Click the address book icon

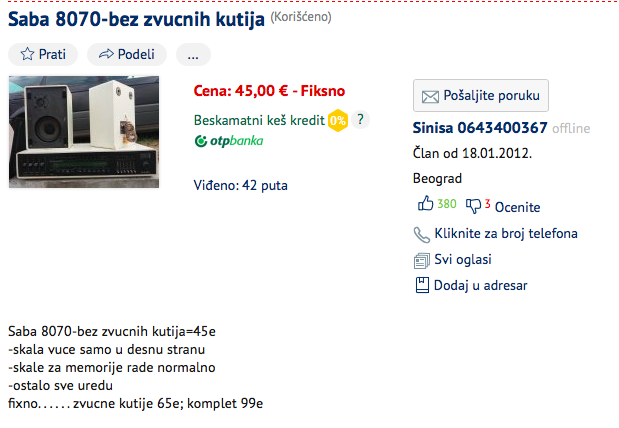(422, 285)
